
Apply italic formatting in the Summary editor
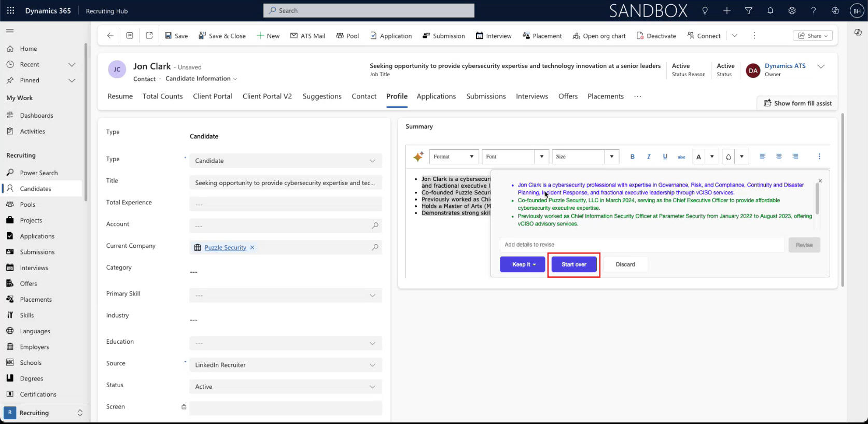click(648, 157)
